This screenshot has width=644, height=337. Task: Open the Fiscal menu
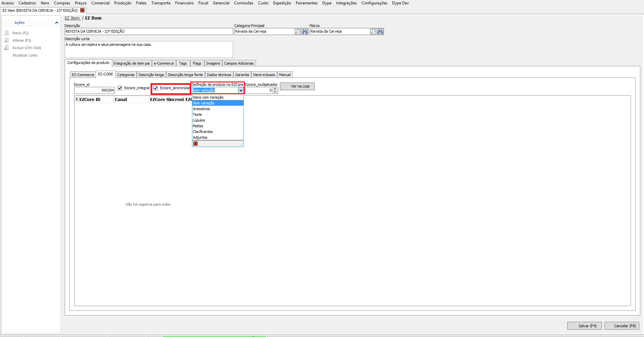point(203,3)
